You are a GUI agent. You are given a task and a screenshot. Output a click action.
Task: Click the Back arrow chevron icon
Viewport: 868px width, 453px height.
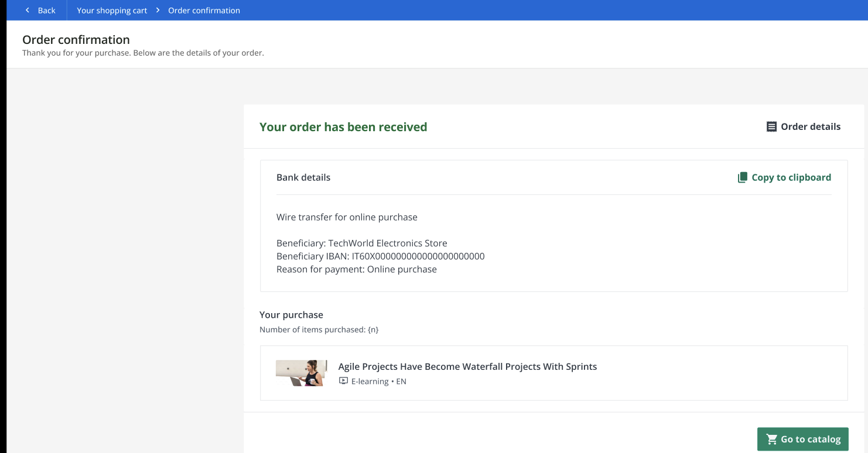27,11
